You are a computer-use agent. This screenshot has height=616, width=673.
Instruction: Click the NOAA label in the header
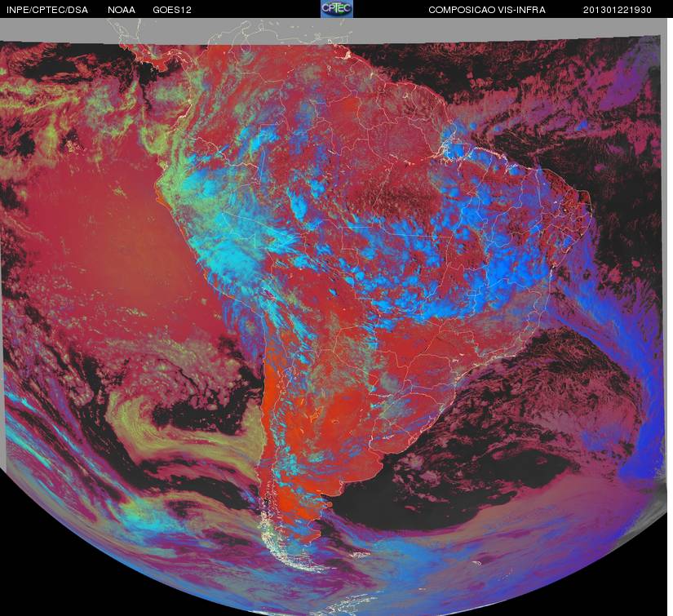click(122, 10)
